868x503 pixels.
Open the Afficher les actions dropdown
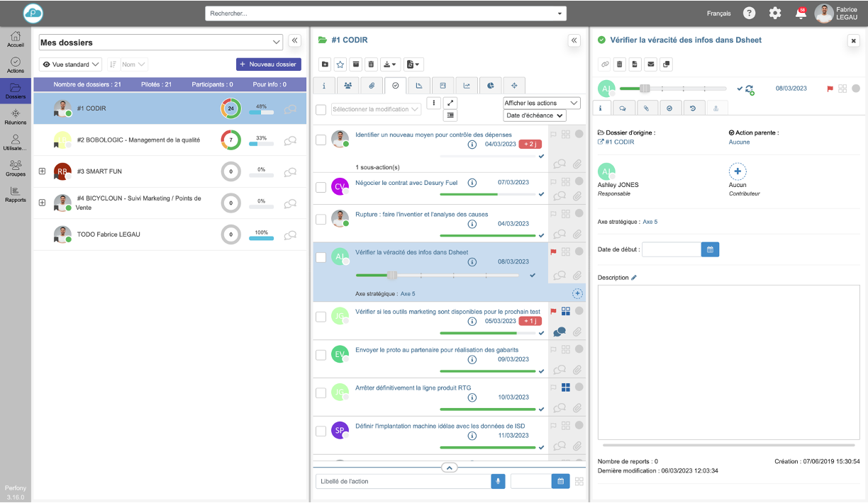[x=541, y=103]
